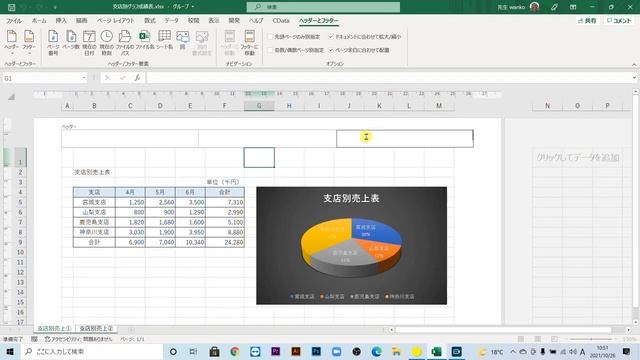Click the search box in title bar
The height and width of the screenshot is (360, 640).
(x=323, y=7)
